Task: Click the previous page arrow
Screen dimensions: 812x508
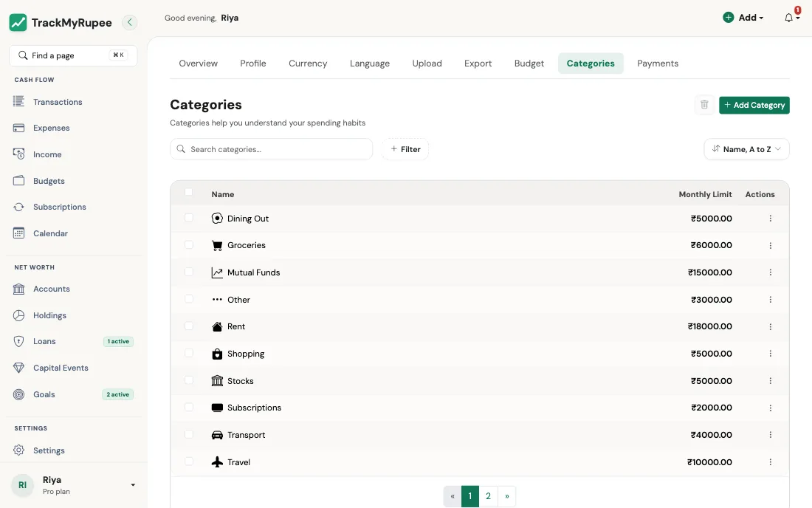Action: 452,496
